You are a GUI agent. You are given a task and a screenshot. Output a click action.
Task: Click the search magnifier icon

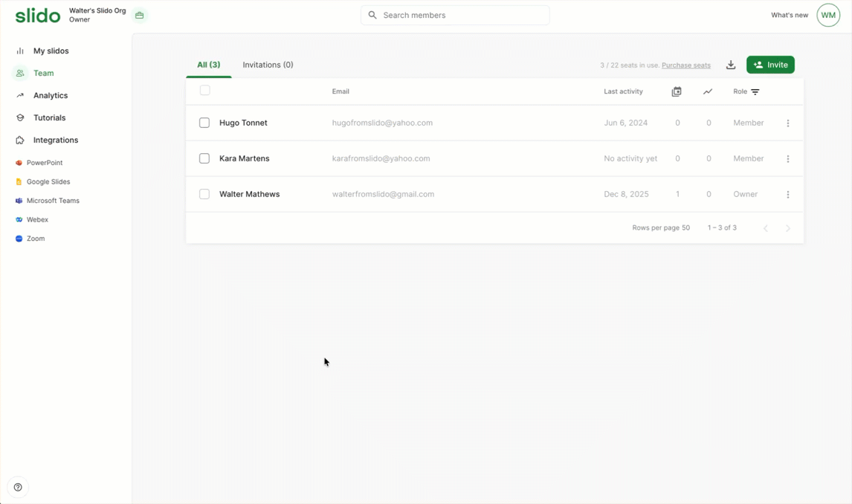tap(372, 15)
